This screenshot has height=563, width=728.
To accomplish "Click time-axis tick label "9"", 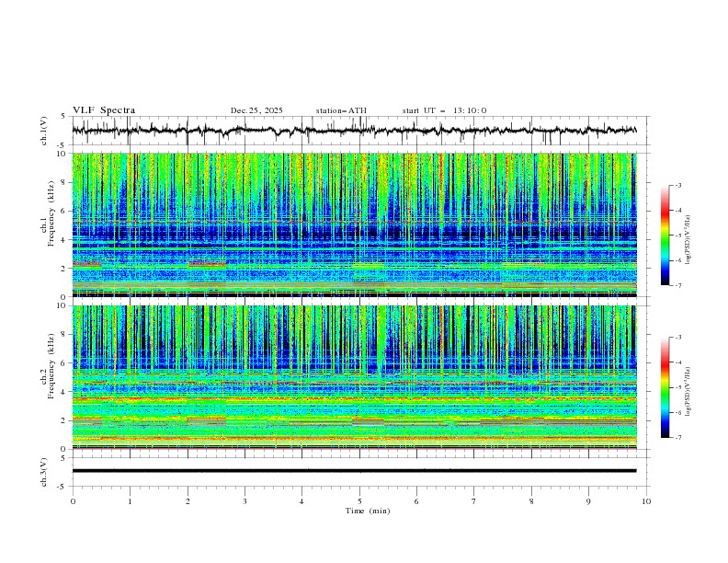I will tap(588, 501).
